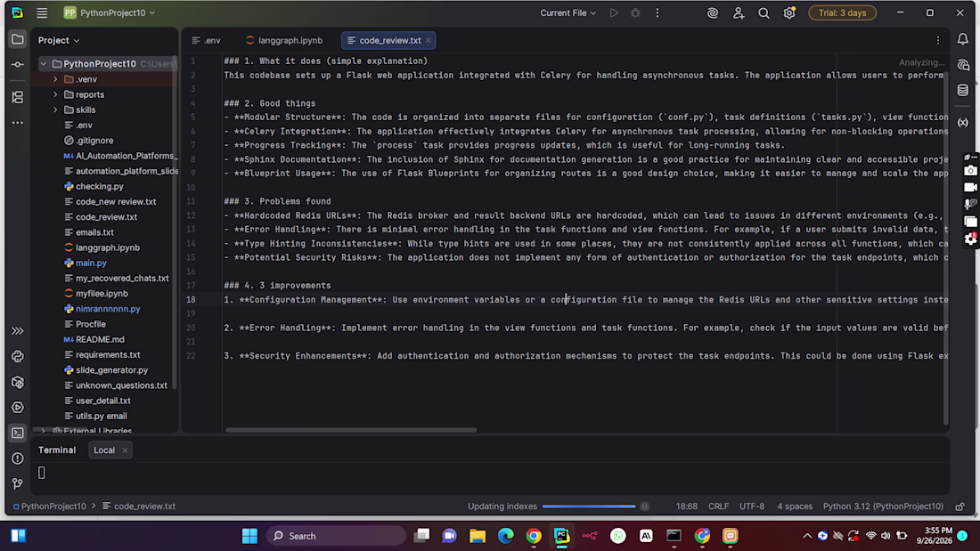Open Search Everywhere magnifier
980x551 pixels.
click(x=764, y=12)
